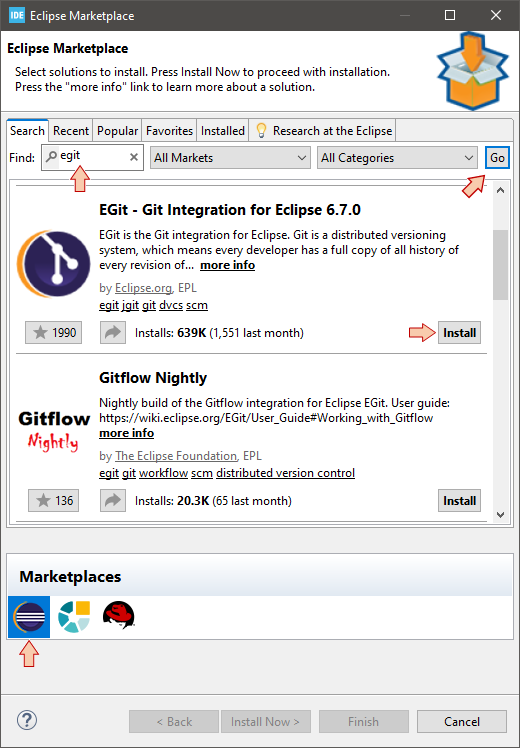
Task: Switch to the Popular tab
Action: (x=117, y=131)
